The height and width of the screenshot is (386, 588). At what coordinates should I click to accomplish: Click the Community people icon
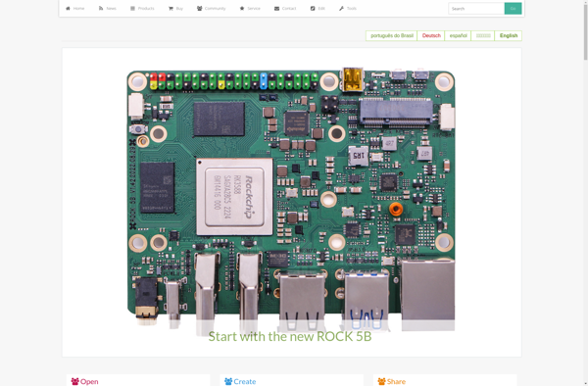200,8
